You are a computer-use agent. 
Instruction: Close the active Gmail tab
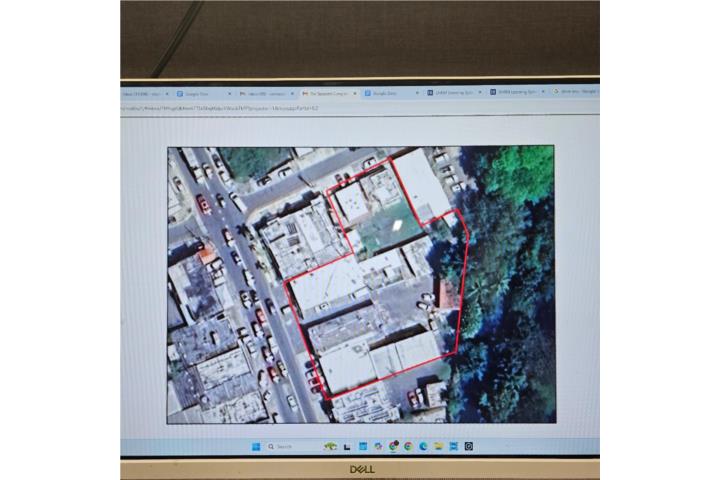(x=354, y=93)
